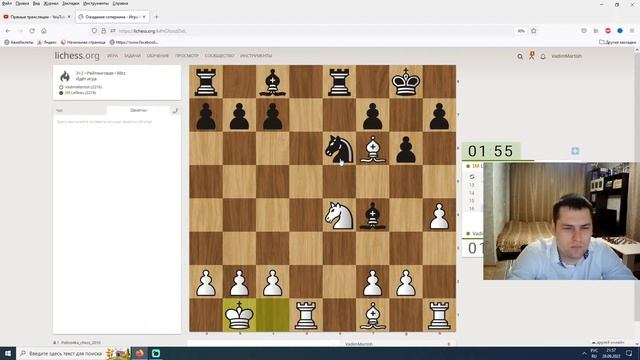Switch to the Заметки notes tab
Viewport: 640px width, 360px height.
[x=138, y=110]
